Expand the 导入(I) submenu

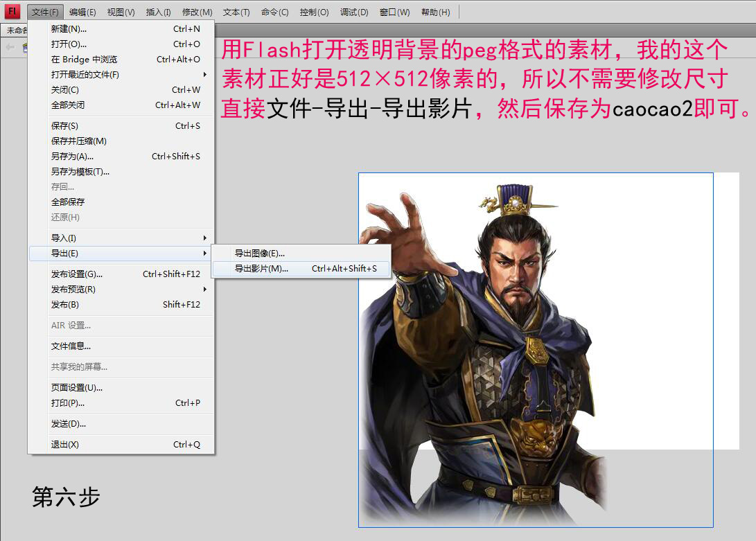(x=121, y=238)
